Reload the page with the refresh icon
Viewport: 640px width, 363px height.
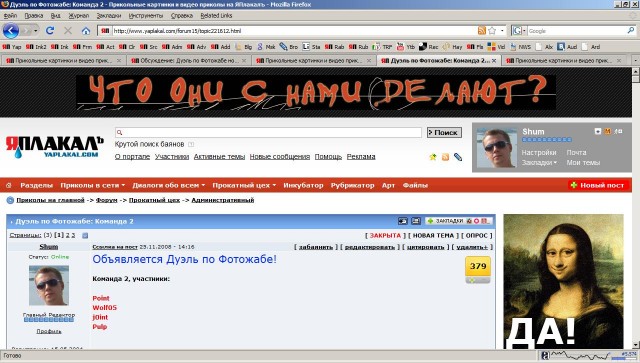(x=50, y=31)
